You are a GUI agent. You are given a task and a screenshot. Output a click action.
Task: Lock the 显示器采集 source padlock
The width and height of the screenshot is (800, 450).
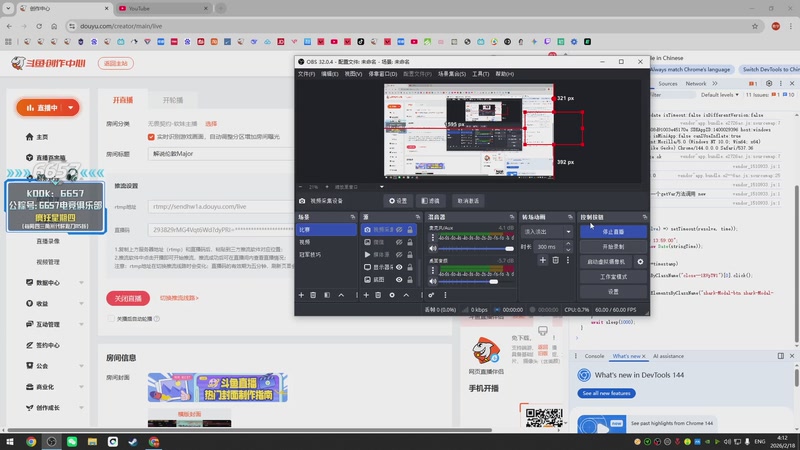(410, 267)
